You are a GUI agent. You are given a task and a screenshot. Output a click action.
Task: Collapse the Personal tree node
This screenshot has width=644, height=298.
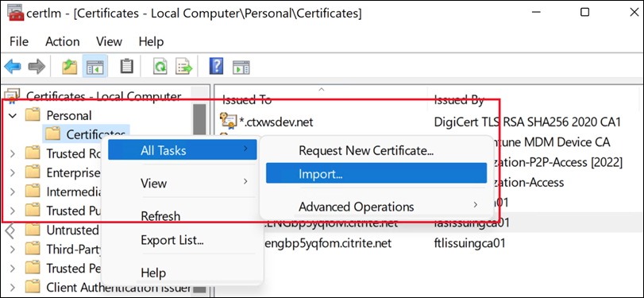(13, 115)
